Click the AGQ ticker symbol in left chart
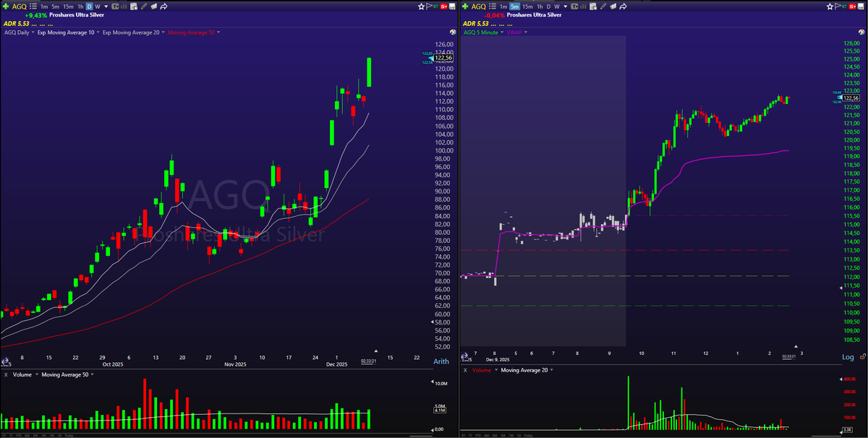 [19, 7]
